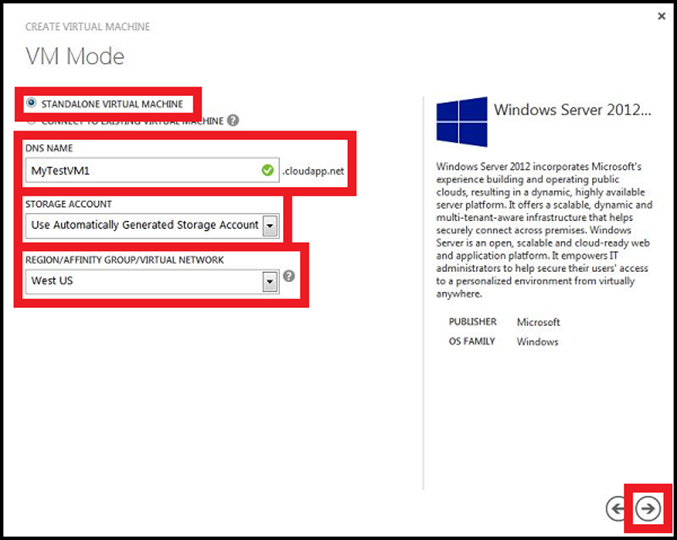Click the DNS NAME label

coord(49,148)
